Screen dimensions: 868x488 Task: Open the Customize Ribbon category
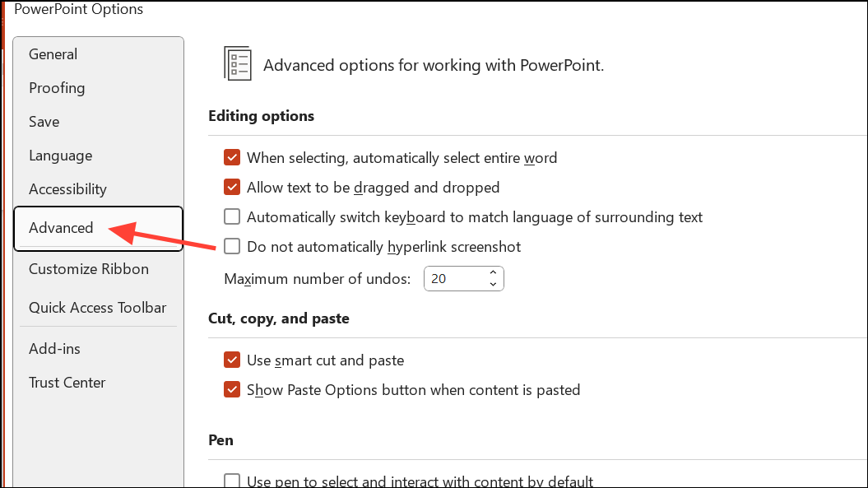(89, 269)
